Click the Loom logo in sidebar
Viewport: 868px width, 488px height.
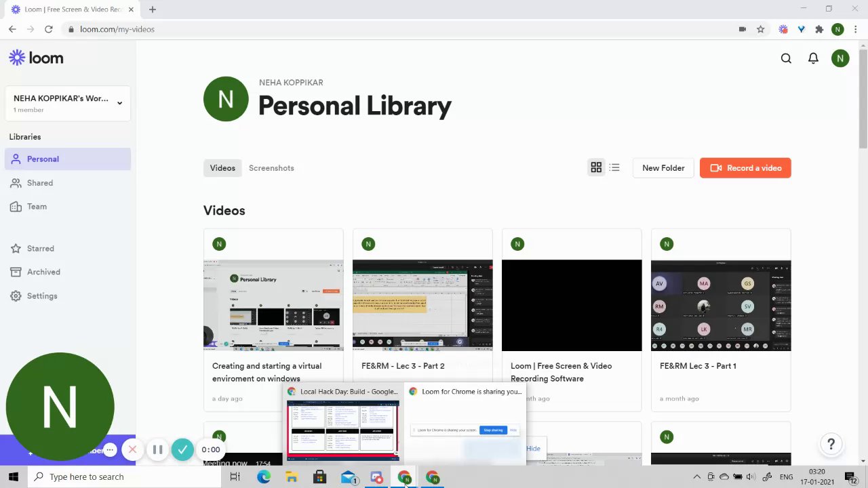[36, 58]
